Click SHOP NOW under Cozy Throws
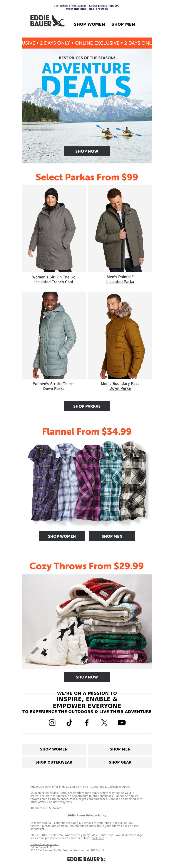This screenshot has width=174, height=868. tap(87, 677)
